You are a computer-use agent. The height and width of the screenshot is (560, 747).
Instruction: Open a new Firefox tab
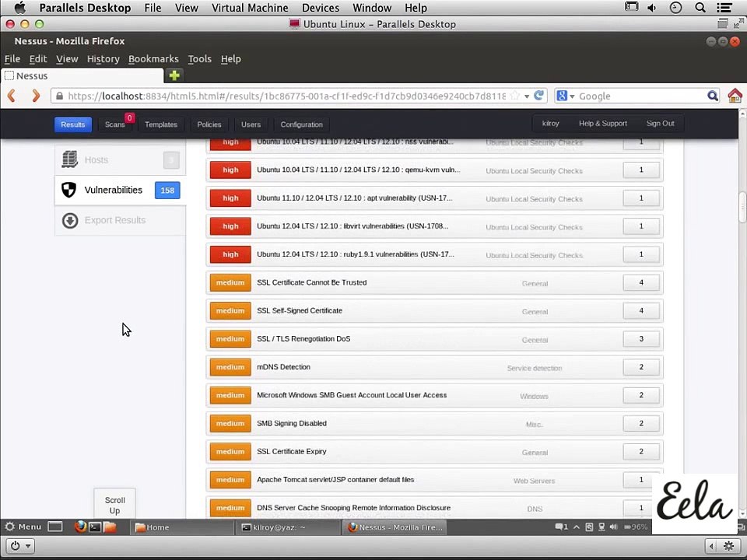coord(174,75)
